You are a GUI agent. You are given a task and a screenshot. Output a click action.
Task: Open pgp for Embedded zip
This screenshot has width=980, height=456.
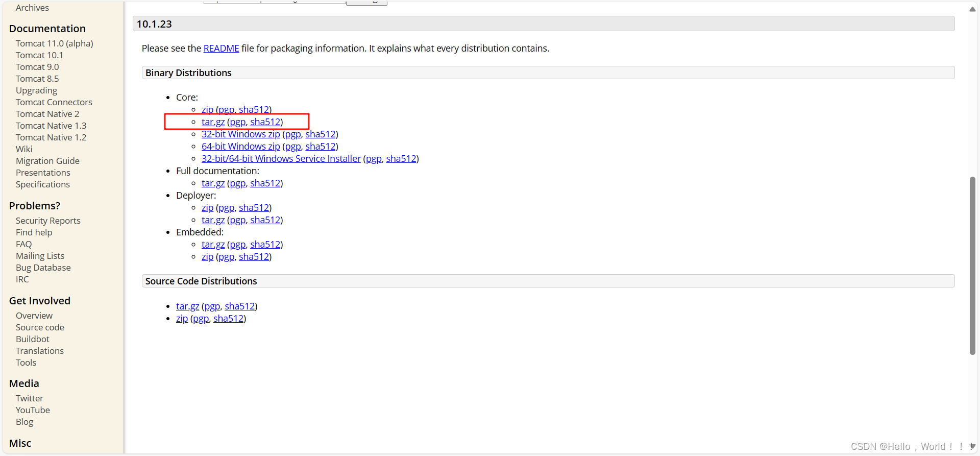tap(226, 257)
